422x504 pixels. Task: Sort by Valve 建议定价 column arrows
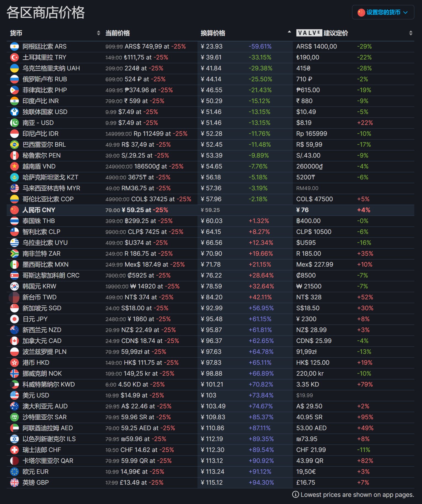pos(410,33)
